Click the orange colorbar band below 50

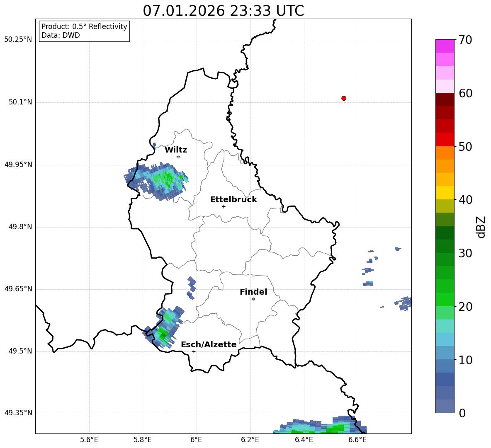tap(445, 153)
